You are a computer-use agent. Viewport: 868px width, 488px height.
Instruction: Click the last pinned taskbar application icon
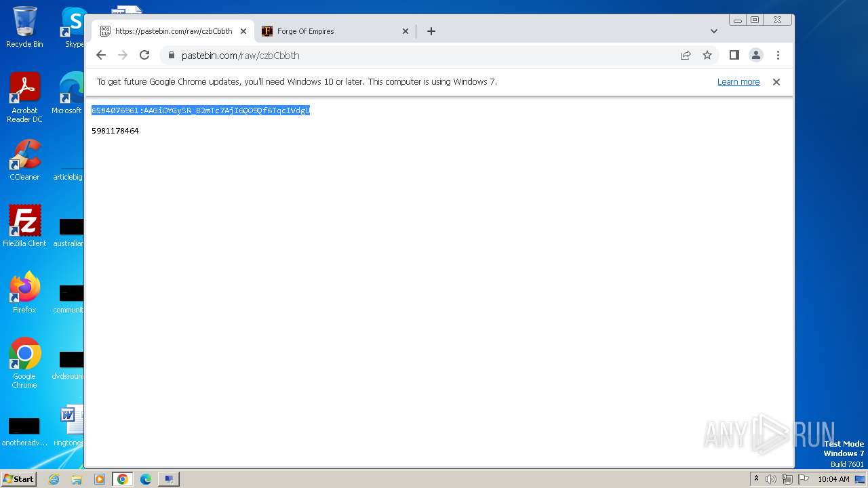pos(169,479)
